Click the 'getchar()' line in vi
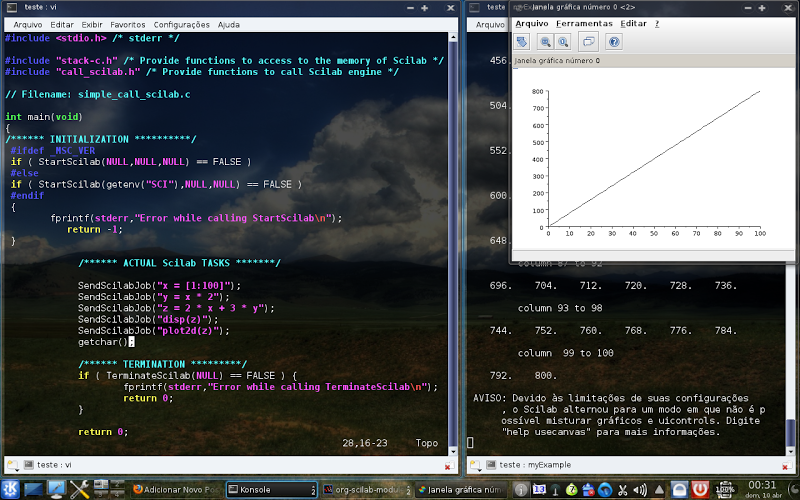800x500 pixels. 106,342
